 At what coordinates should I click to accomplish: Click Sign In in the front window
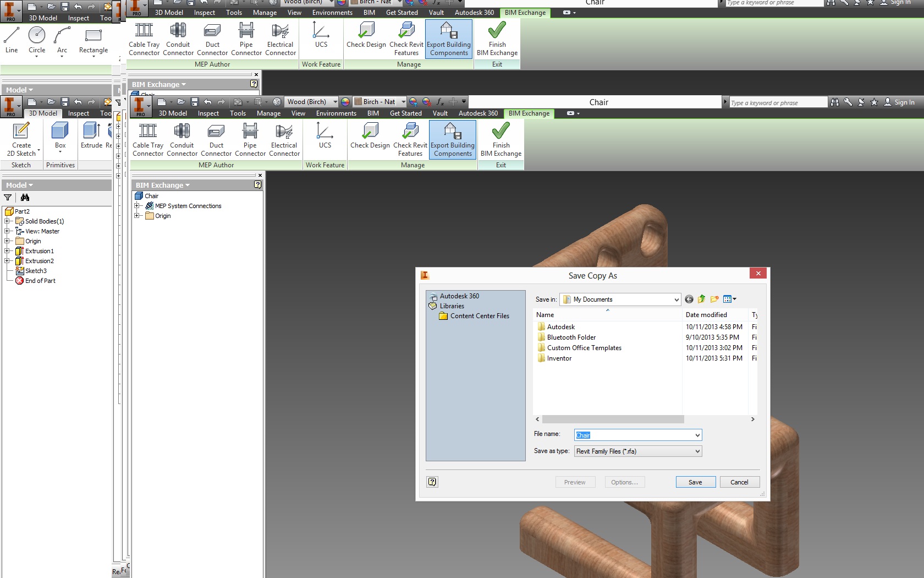899,102
